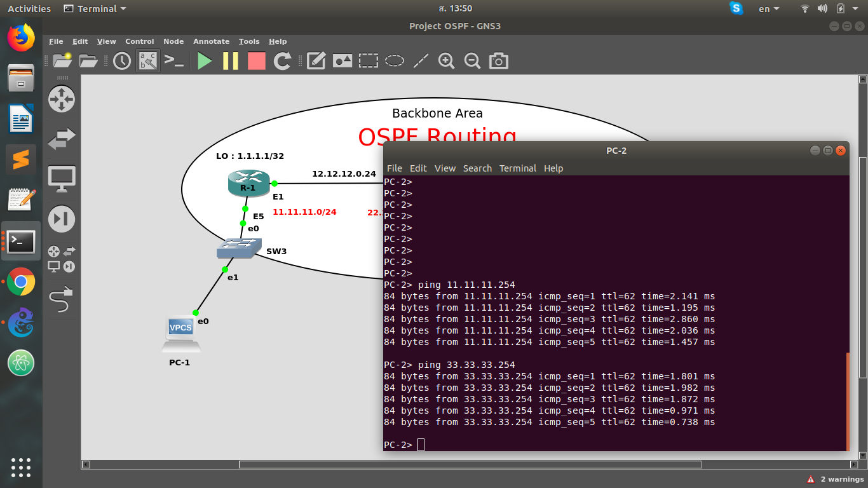Click the LO : 1.1.1.1/32 label

click(x=250, y=156)
